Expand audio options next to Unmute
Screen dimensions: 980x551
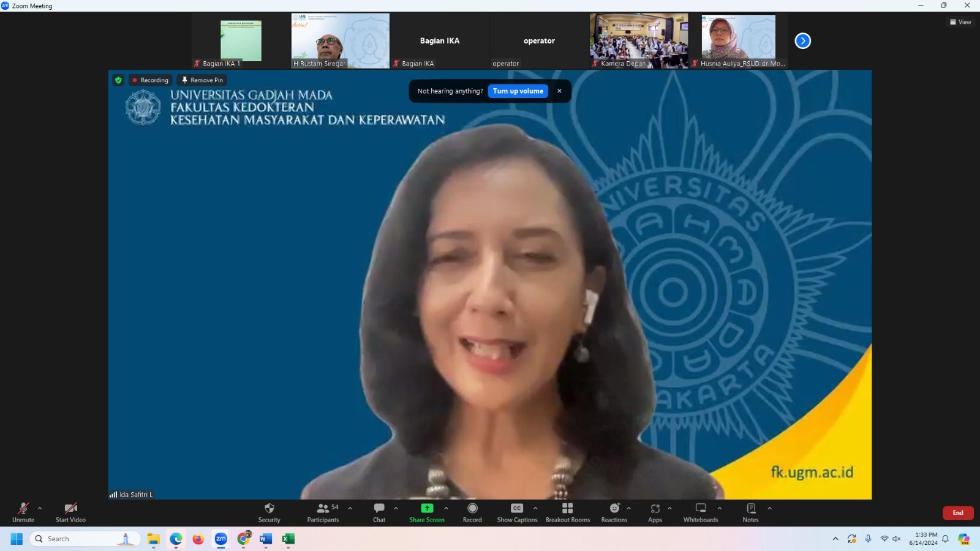[x=40, y=508]
